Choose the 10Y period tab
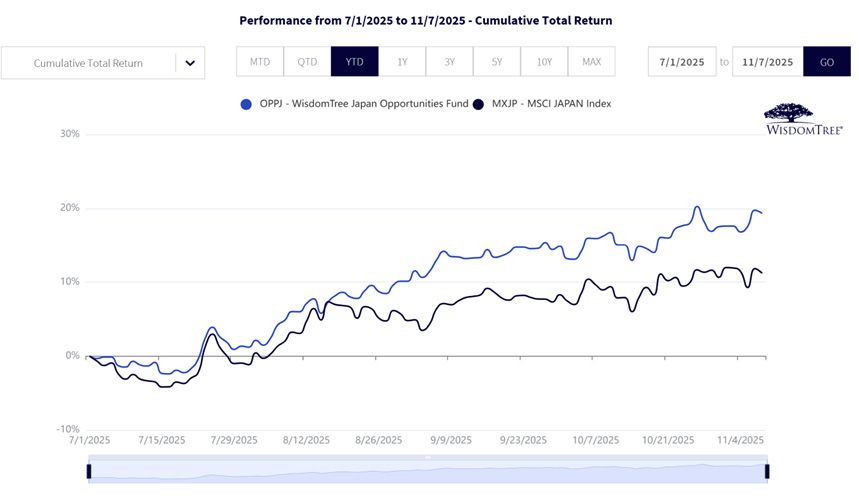 tap(544, 61)
